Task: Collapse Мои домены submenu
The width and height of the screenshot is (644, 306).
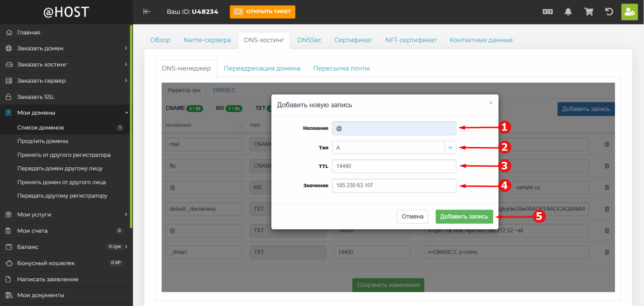Action: [126, 113]
